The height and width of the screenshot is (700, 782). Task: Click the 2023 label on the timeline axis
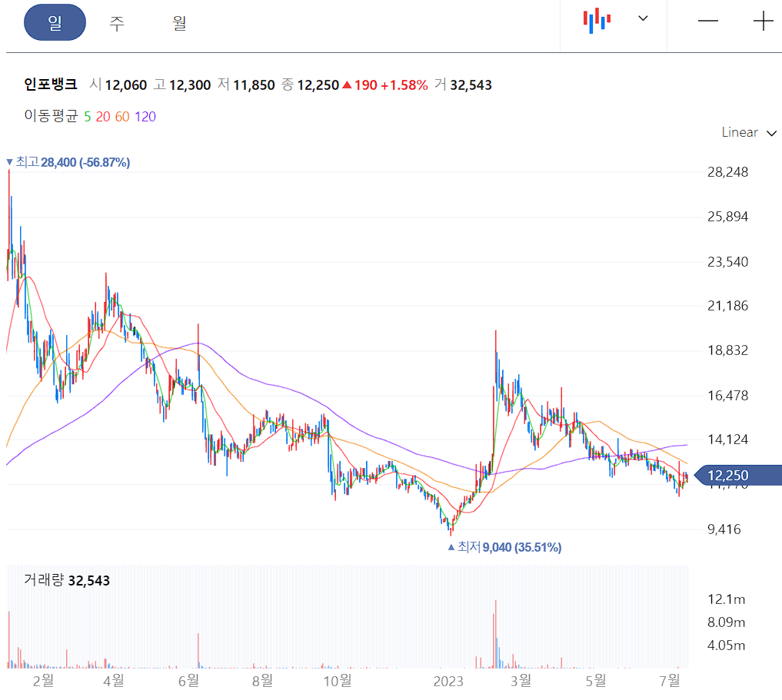[x=450, y=681]
